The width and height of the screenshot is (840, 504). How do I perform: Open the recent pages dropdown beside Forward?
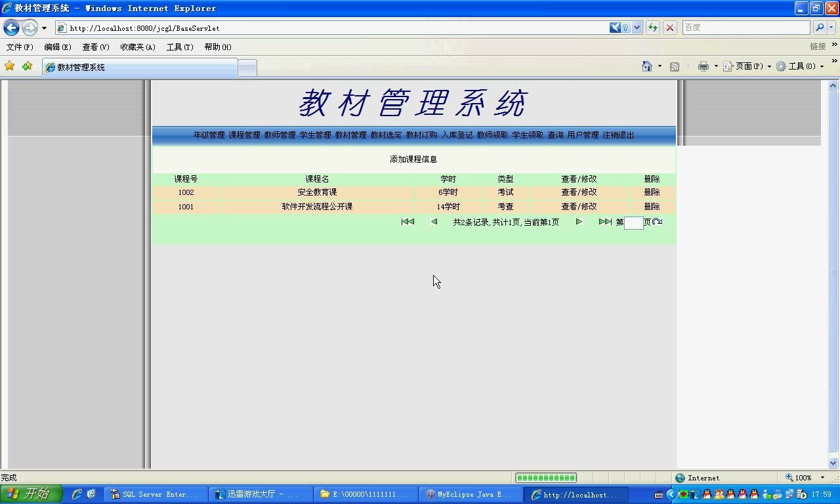[44, 28]
